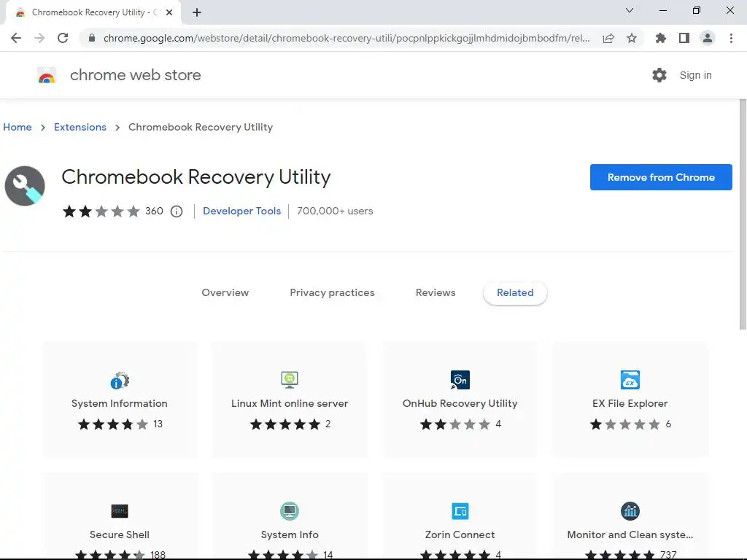Click the 360 ratings count
This screenshot has height=560, width=747.
click(x=154, y=211)
